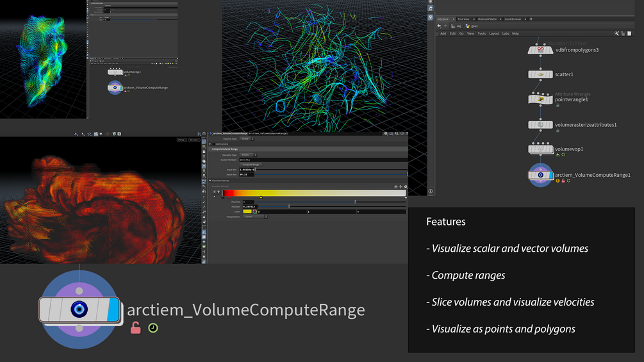Click the Point No. slider handle
The width and height of the screenshot is (644, 362).
tap(355, 202)
